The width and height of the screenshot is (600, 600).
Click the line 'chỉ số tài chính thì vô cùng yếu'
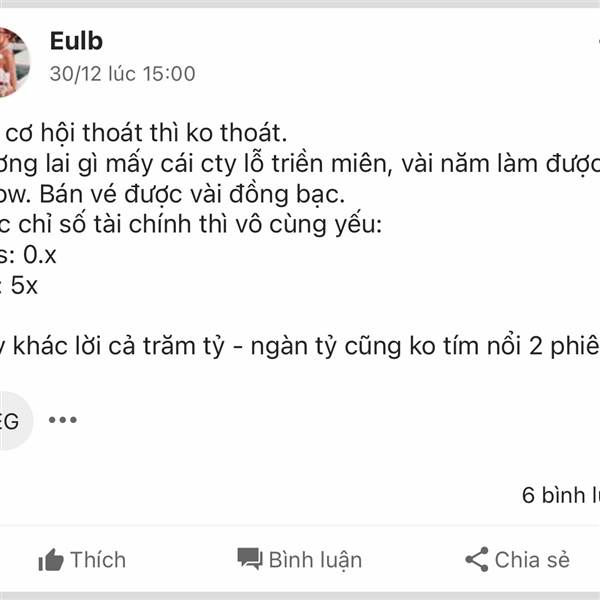pyautogui.click(x=200, y=224)
